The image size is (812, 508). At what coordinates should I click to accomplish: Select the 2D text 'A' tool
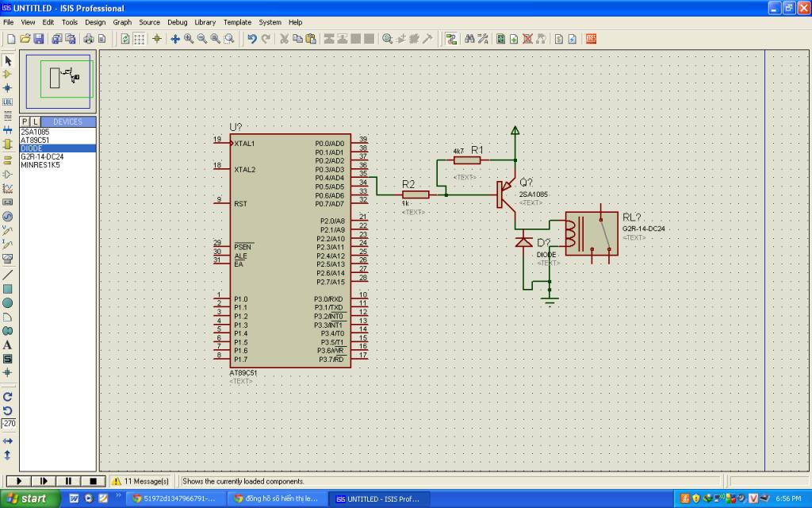[x=8, y=344]
